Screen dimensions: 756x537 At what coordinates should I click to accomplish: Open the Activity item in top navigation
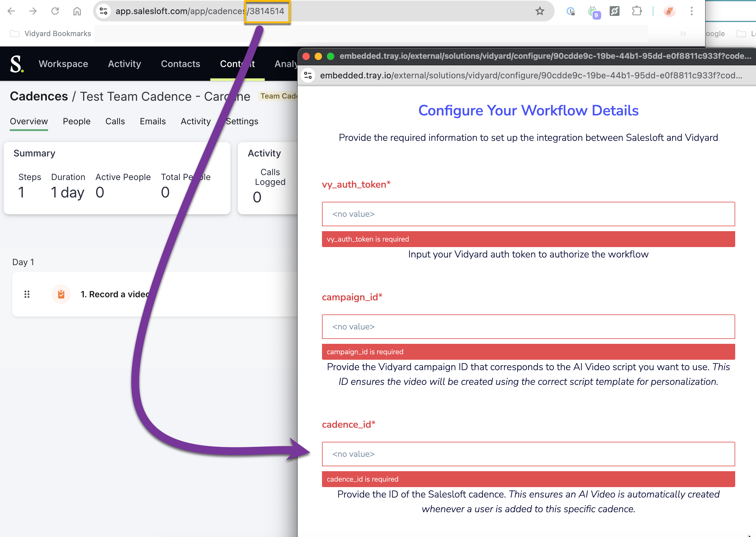pos(125,64)
